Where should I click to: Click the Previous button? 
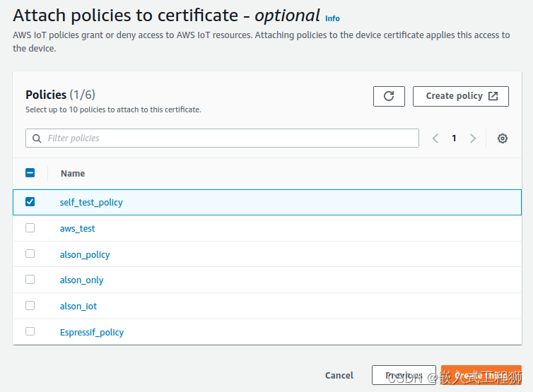[404, 375]
